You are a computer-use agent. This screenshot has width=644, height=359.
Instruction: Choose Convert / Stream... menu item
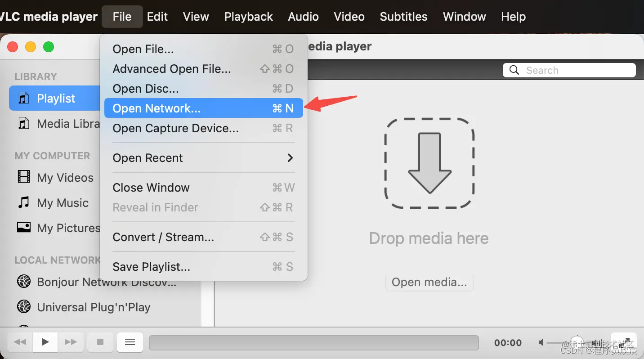coord(204,237)
